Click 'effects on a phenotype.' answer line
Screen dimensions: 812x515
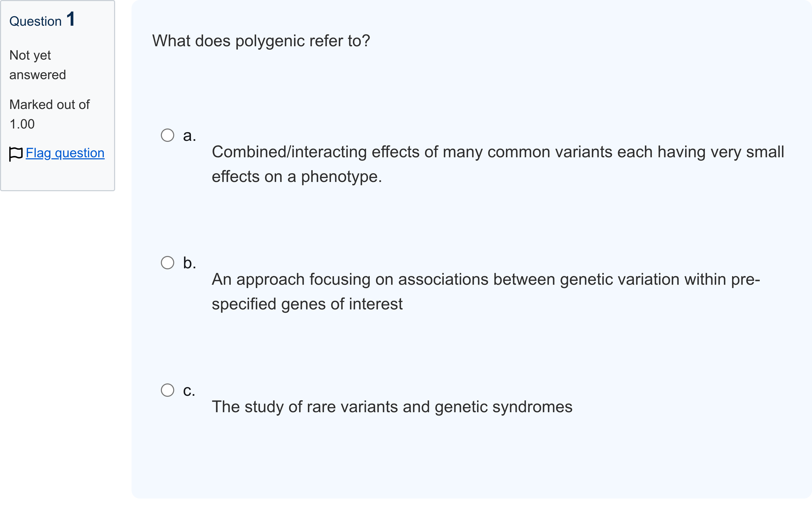297,177
